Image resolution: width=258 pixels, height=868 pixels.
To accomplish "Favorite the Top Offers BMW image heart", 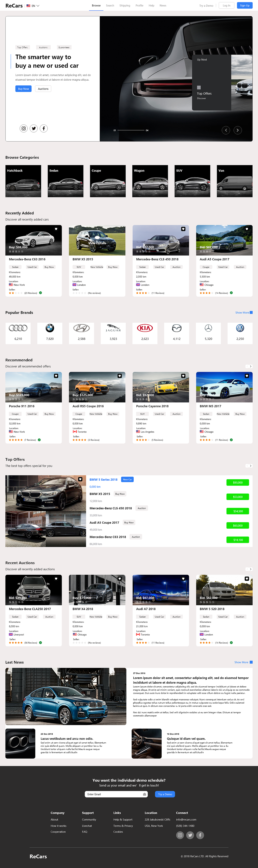I will coord(80,479).
